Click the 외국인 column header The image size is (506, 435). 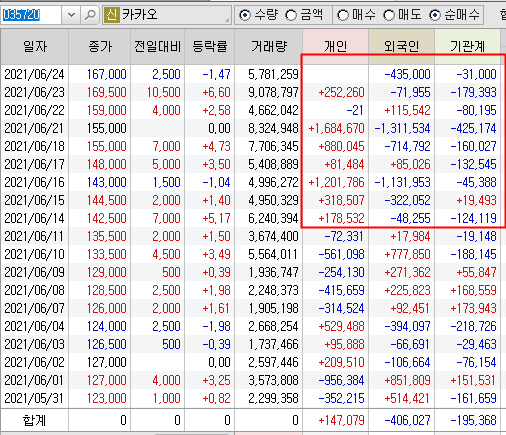(401, 47)
